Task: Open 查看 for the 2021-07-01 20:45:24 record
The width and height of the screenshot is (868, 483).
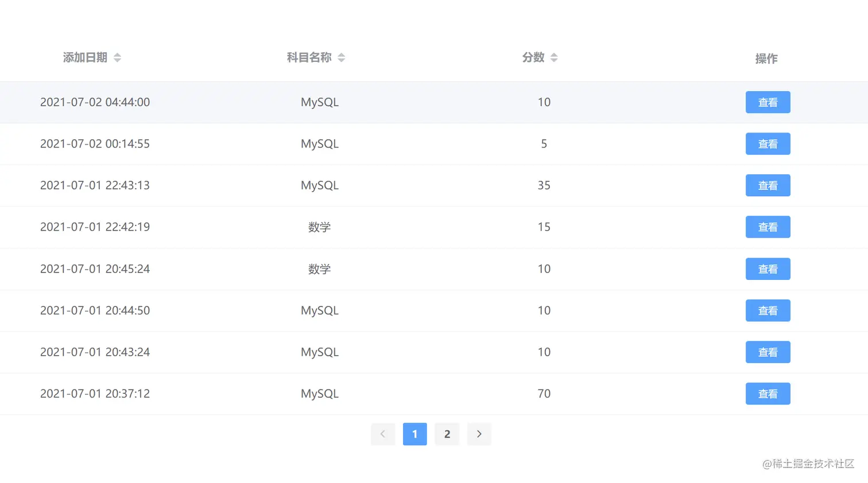Action: tap(768, 269)
